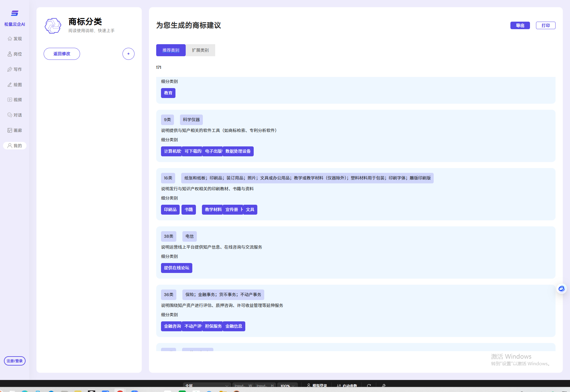The image size is (570, 392).
Task: Select the 我的 (Mine) sidebar item
Action: [x=15, y=146]
